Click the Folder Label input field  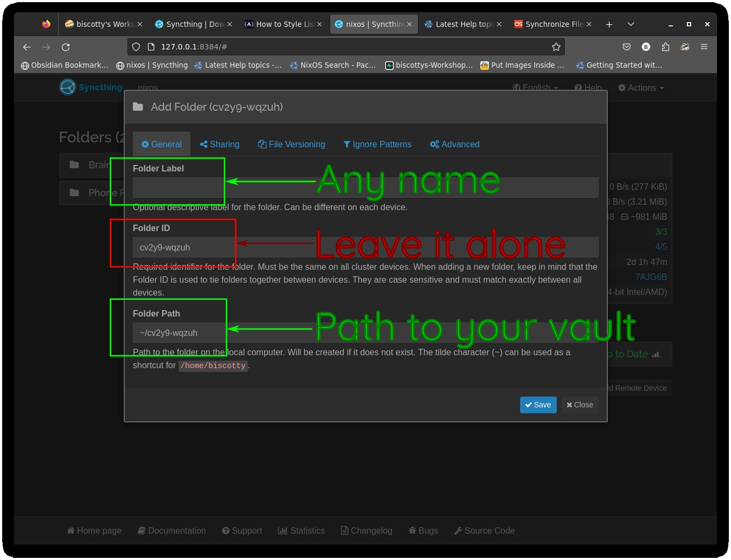click(365, 188)
